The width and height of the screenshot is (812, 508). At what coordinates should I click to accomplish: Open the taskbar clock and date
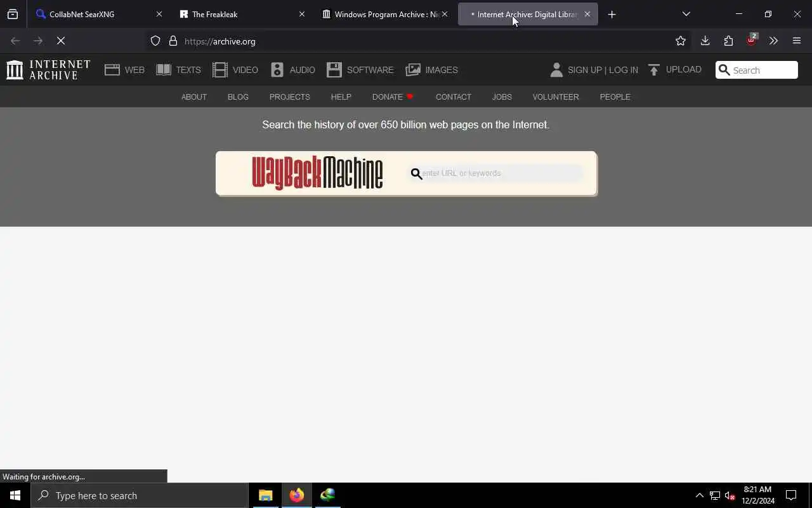[x=758, y=495]
